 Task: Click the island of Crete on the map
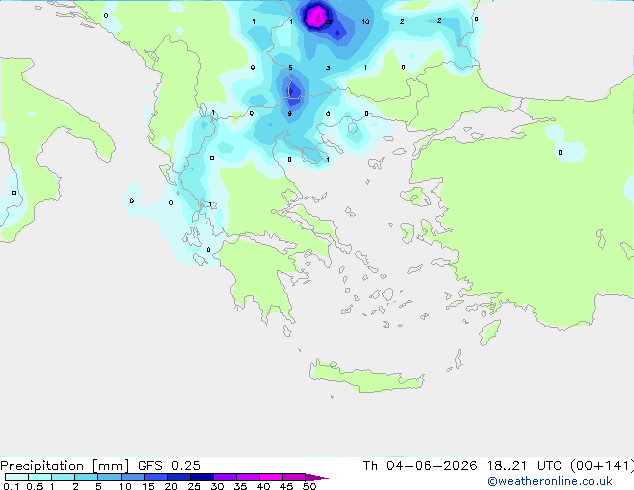(366, 376)
